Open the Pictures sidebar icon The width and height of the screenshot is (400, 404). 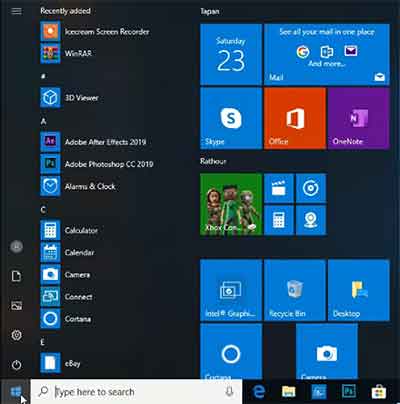click(x=17, y=305)
